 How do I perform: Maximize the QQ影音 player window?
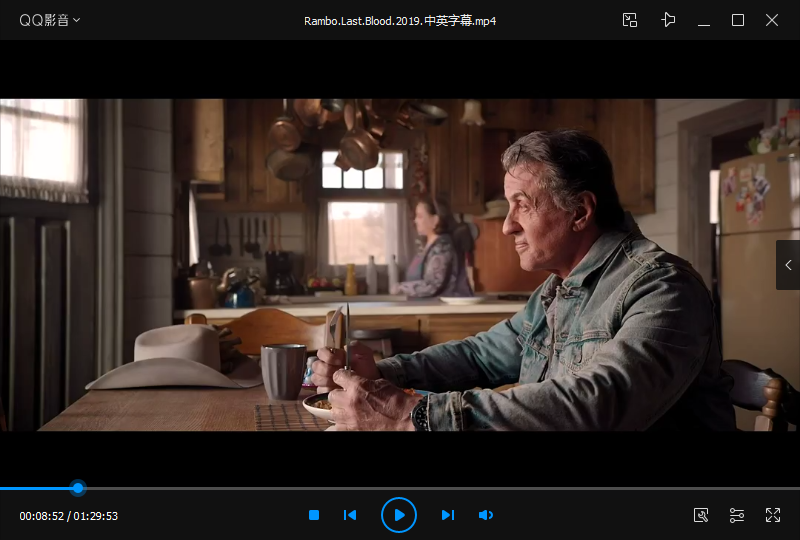tap(738, 20)
